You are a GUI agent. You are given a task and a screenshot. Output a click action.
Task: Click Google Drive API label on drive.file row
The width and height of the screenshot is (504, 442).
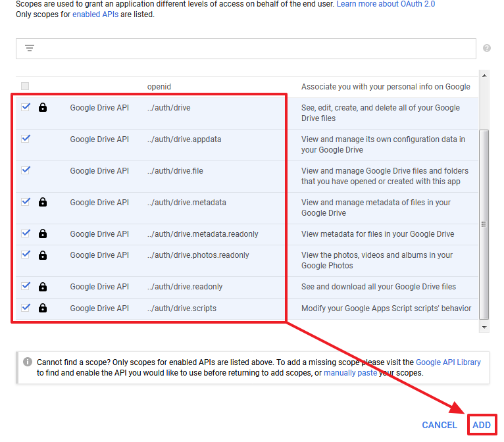pyautogui.click(x=99, y=170)
